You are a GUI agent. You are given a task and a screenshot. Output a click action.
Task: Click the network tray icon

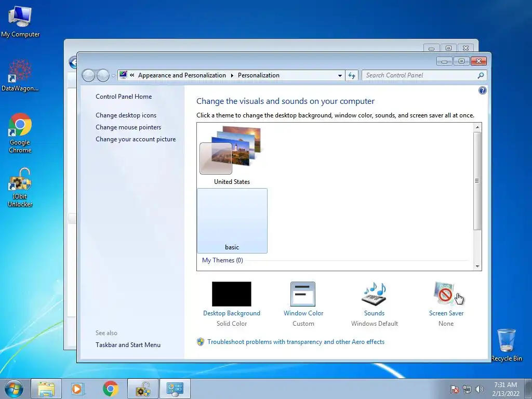[467, 389]
